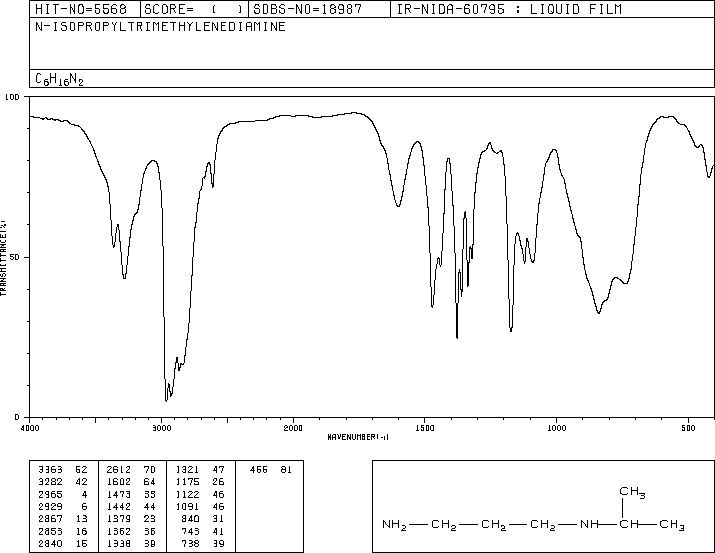Click the 500 wavenumber axis label
This screenshot has width=715, height=553.
click(688, 428)
